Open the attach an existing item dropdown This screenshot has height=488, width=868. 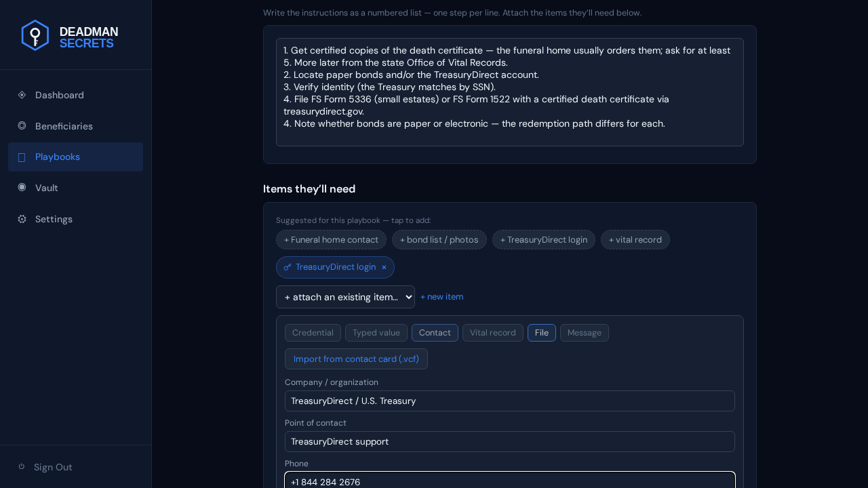pyautogui.click(x=345, y=297)
